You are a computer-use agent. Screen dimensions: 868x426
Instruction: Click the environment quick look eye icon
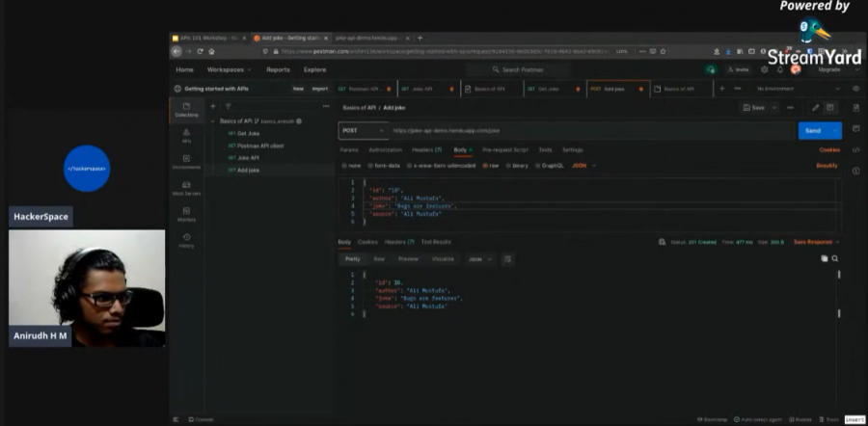click(855, 89)
